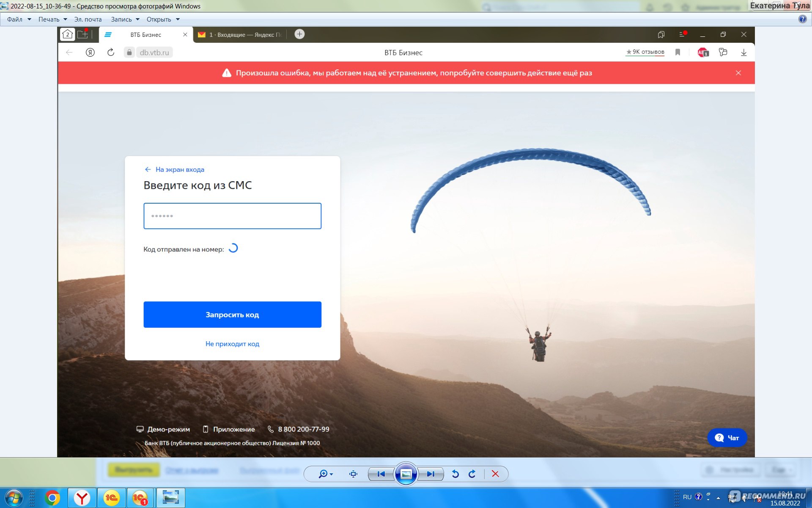Reload the page with refresh icon

coord(111,52)
